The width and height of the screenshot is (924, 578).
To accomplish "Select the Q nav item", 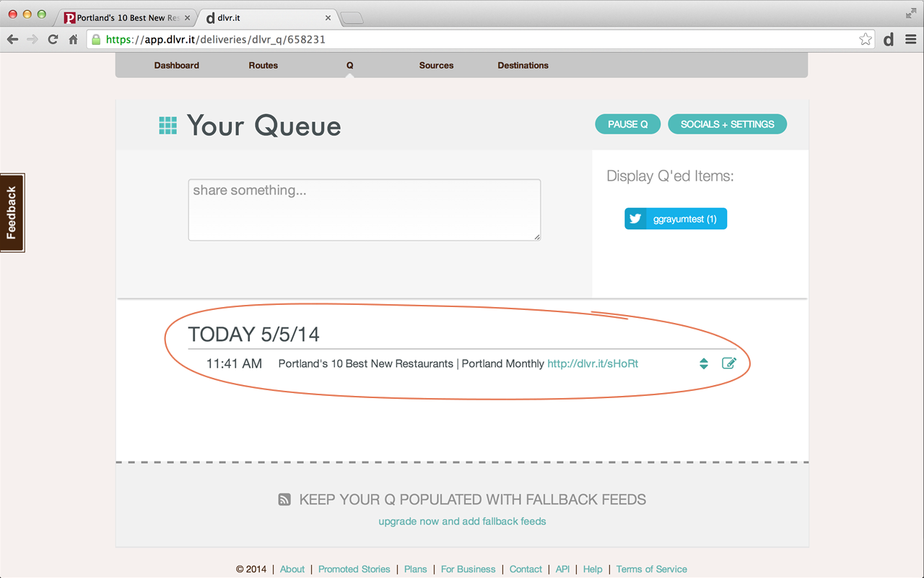I will [350, 65].
